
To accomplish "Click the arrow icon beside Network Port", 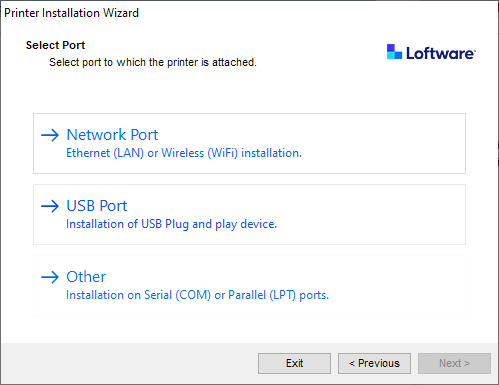I will [50, 135].
